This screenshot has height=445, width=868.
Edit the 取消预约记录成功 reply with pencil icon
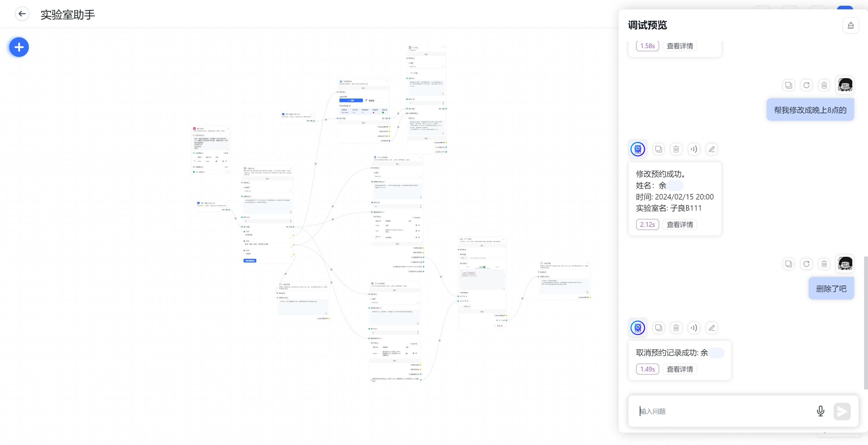(712, 328)
